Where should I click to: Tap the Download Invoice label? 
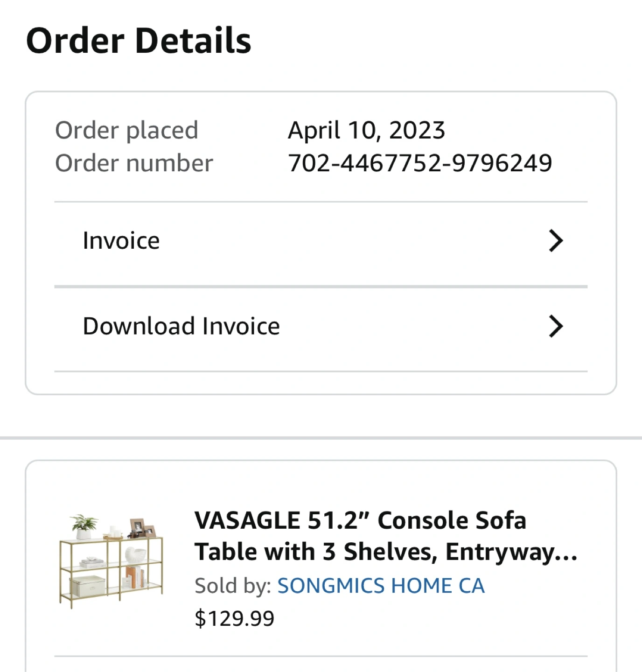[x=181, y=326]
